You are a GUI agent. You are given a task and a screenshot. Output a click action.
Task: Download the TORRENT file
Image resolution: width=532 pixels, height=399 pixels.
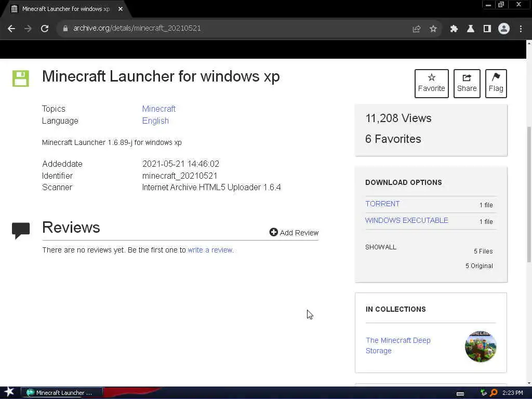pyautogui.click(x=382, y=204)
